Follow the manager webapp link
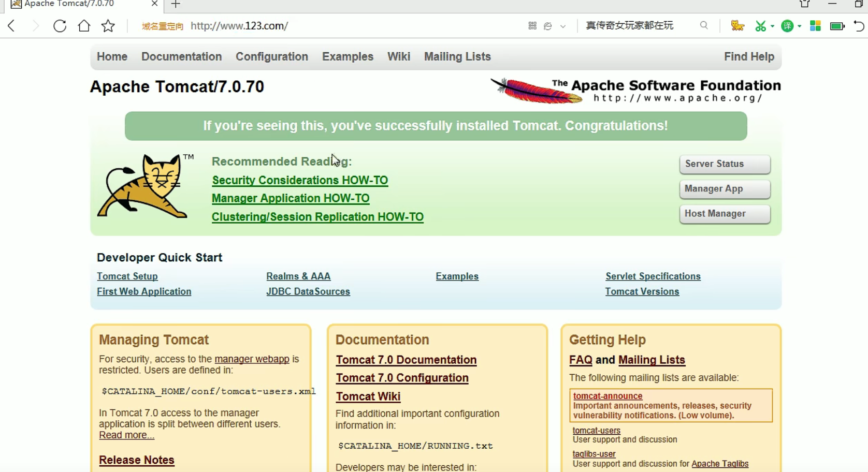The image size is (868, 472). (x=252, y=359)
